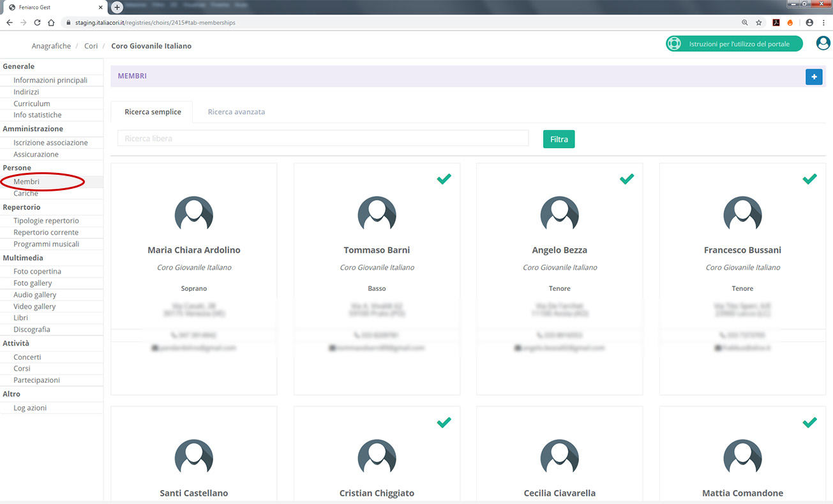
Task: Click the browser home icon
Action: point(51,22)
